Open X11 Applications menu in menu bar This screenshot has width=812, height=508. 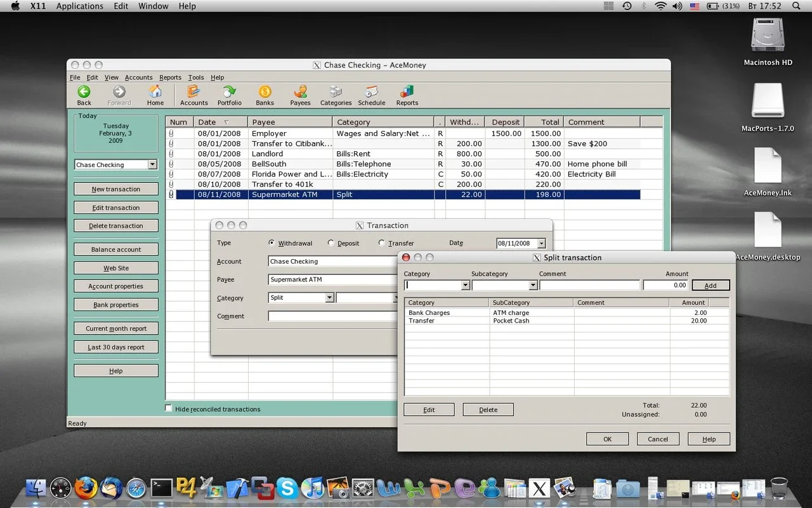coord(80,6)
